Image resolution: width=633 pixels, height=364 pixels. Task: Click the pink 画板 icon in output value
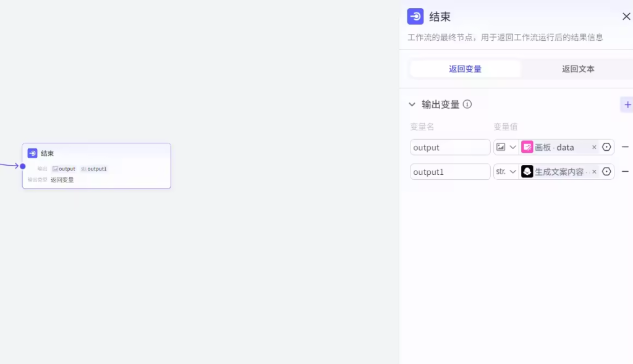527,147
